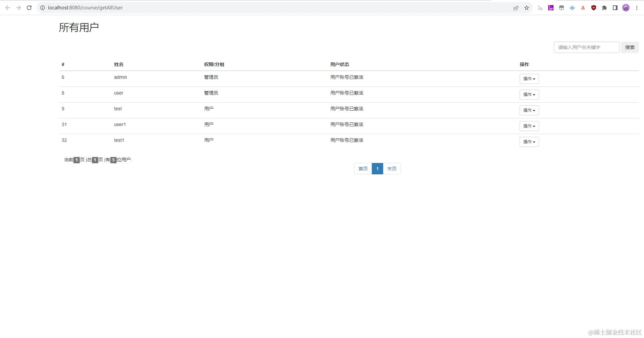Click admin's 管理员 role cell
The width and height of the screenshot is (644, 338).
click(211, 77)
